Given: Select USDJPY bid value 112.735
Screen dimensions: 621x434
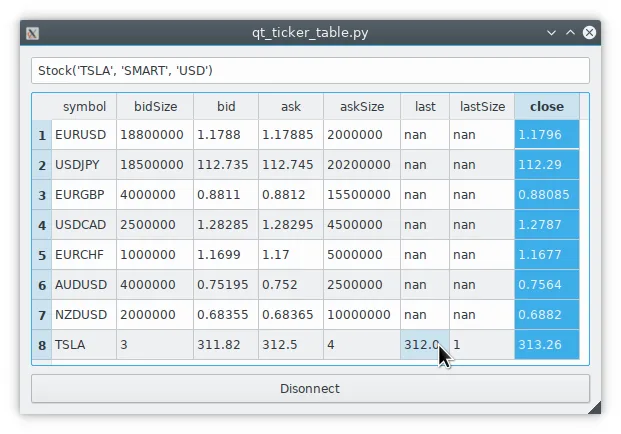Looking at the screenshot, I should [226, 165].
